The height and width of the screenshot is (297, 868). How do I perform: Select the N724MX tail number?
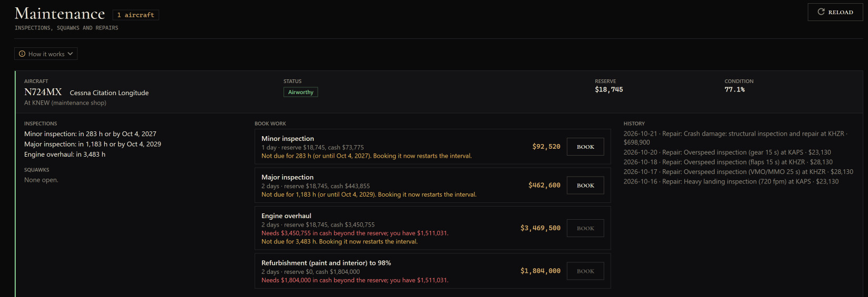click(43, 92)
